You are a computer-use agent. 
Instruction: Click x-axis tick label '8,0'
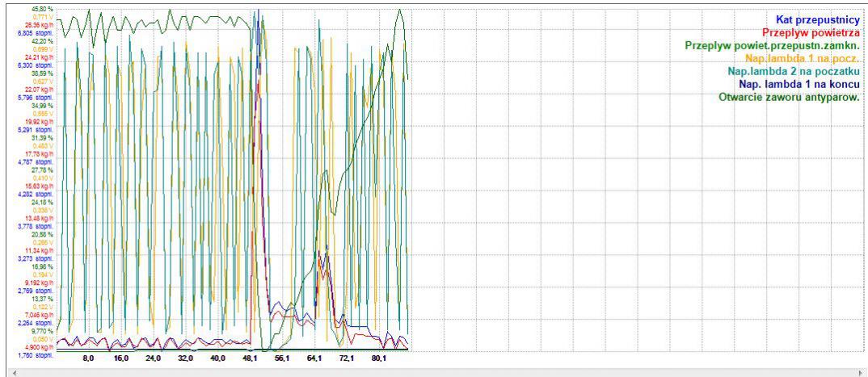pyautogui.click(x=88, y=358)
